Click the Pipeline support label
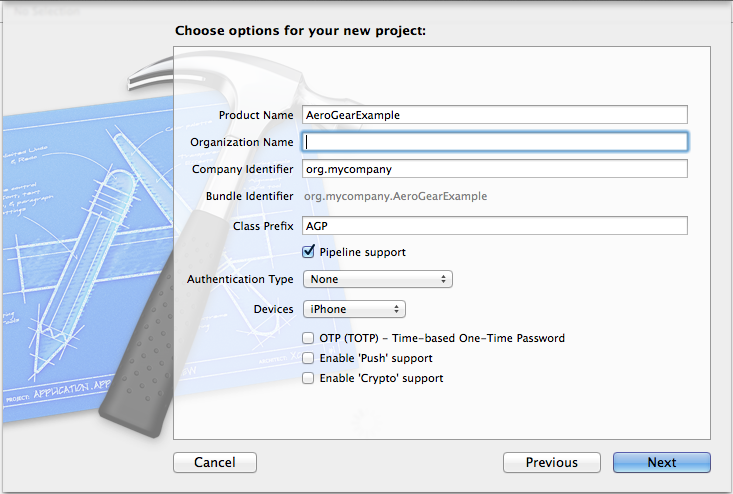 [x=363, y=252]
